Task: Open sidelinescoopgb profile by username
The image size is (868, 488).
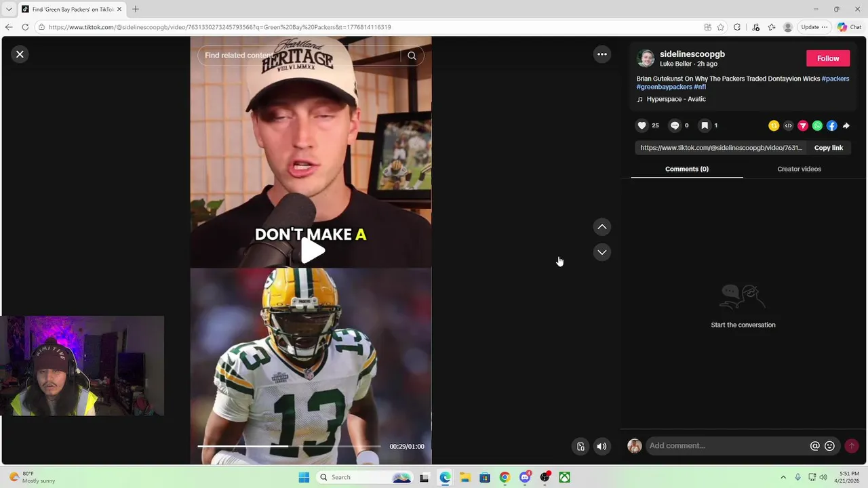Action: 692,54
